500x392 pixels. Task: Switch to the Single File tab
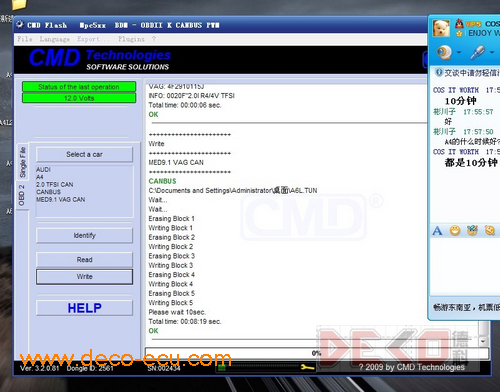pyautogui.click(x=23, y=162)
